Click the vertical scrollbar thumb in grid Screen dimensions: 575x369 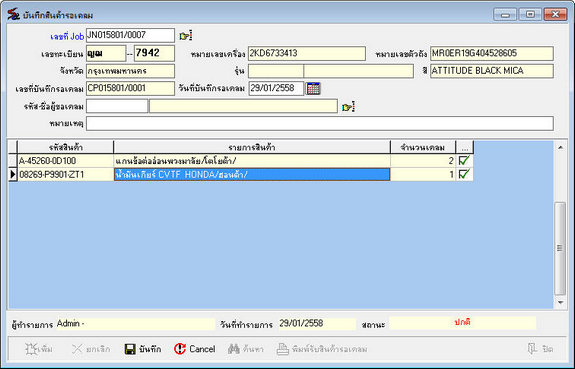[560, 248]
